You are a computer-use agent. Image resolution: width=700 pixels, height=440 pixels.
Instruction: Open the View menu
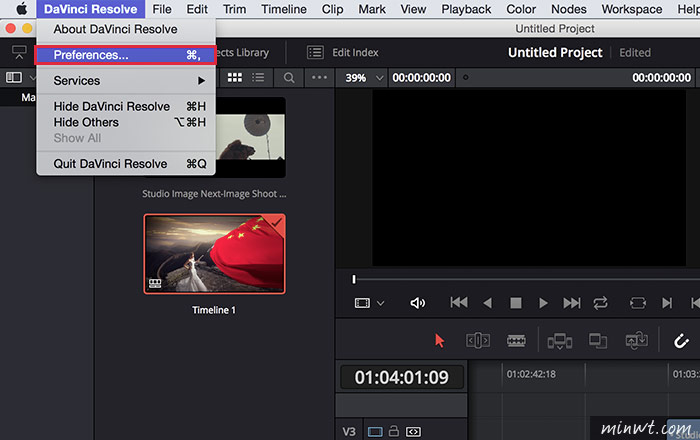pyautogui.click(x=413, y=9)
